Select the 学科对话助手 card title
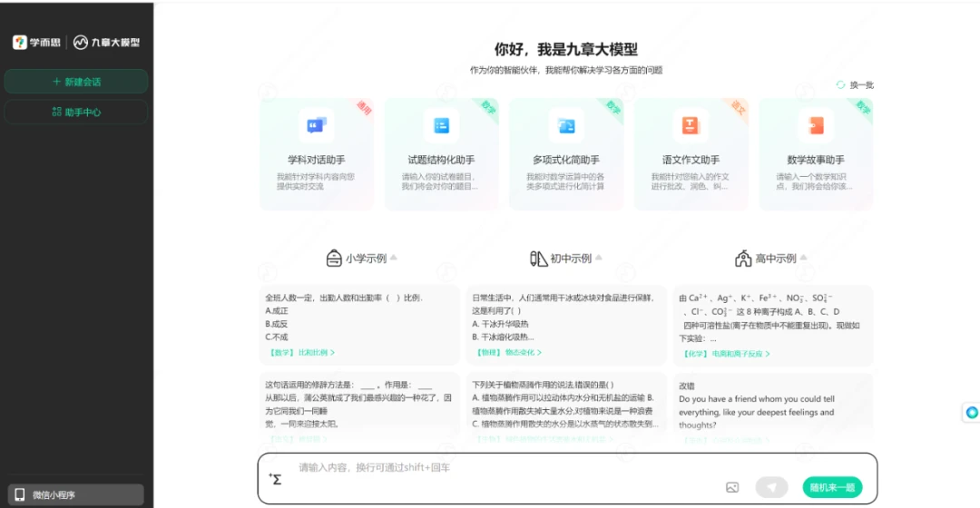 (317, 160)
